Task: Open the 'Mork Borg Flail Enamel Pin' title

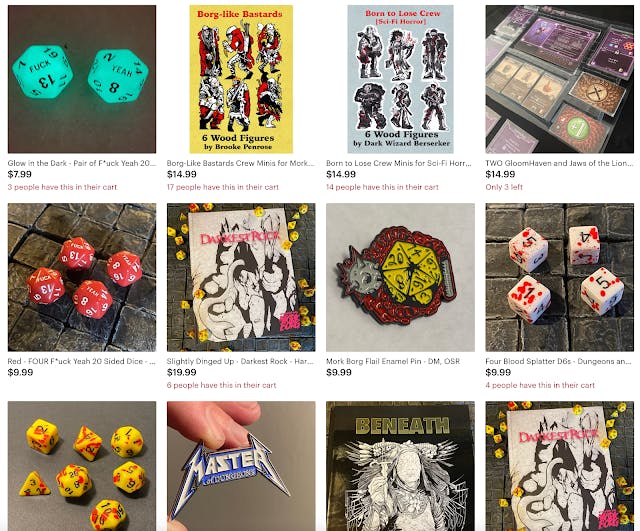Action: [x=393, y=361]
